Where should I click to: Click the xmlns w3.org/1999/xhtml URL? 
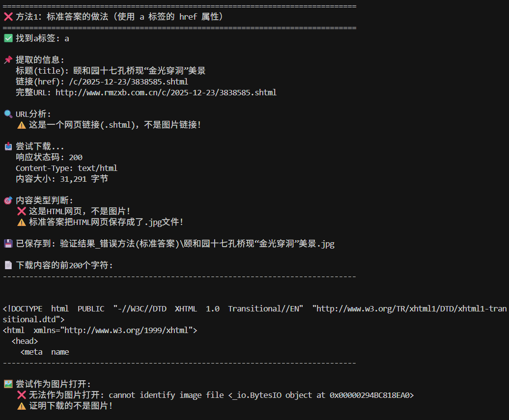tap(126, 331)
